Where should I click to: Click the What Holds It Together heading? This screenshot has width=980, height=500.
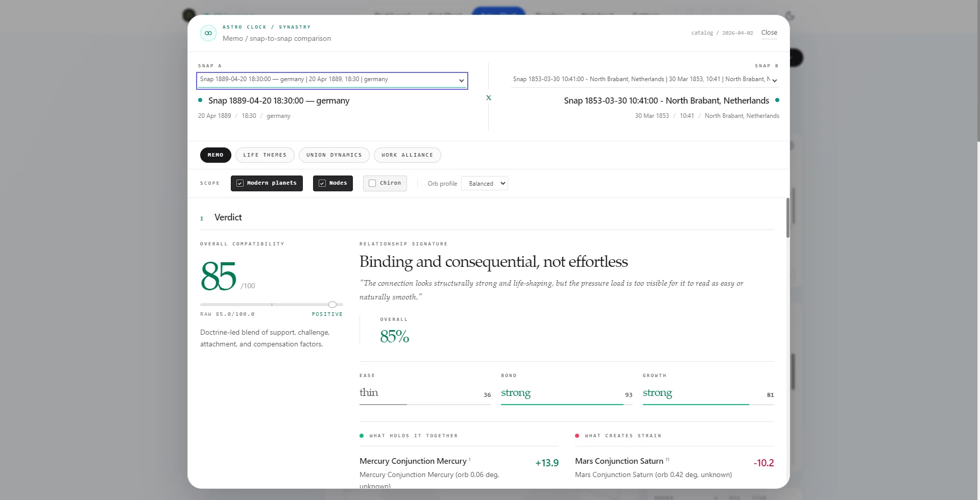tap(414, 436)
